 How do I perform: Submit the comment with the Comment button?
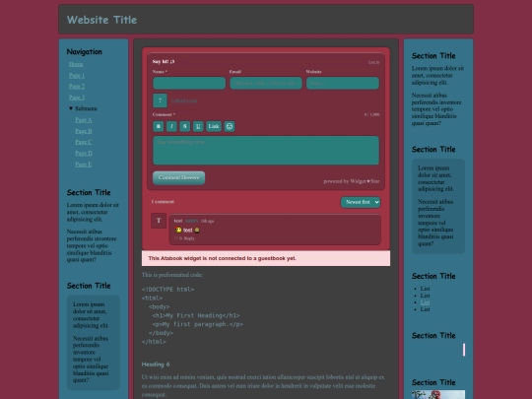(178, 177)
